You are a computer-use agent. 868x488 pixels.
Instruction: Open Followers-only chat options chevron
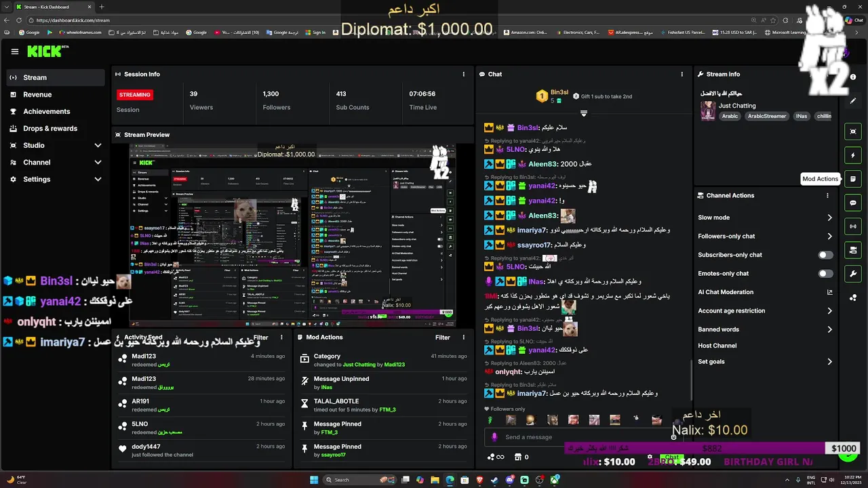coord(829,237)
